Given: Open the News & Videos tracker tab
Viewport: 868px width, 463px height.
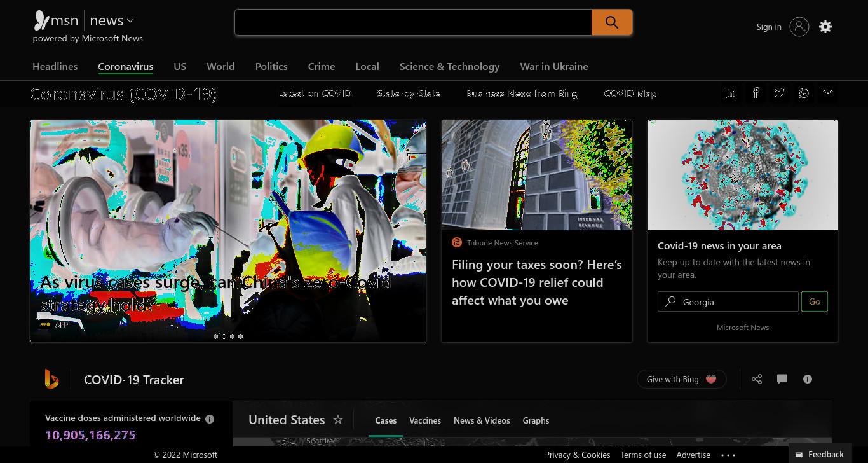Looking at the screenshot, I should click(x=482, y=420).
